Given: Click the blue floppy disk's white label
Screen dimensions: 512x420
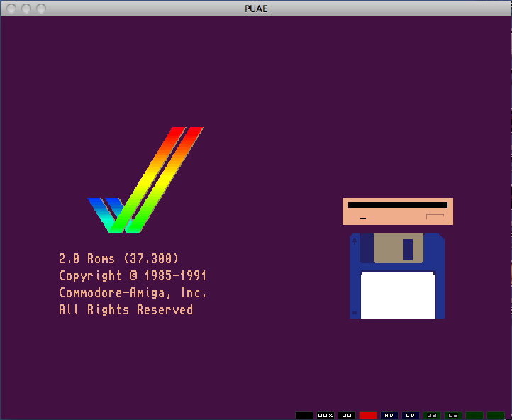Looking at the screenshot, I should tap(398, 295).
